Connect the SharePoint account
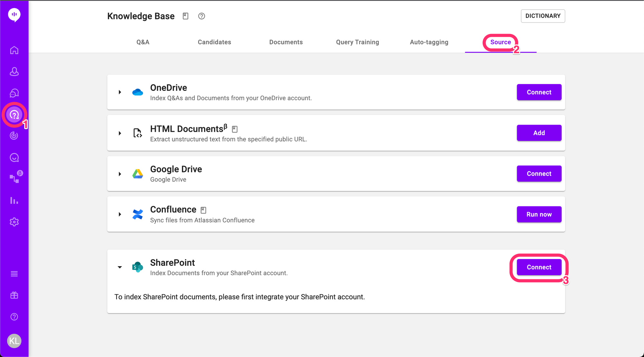Screen dimensions: 644x357 coord(539,267)
